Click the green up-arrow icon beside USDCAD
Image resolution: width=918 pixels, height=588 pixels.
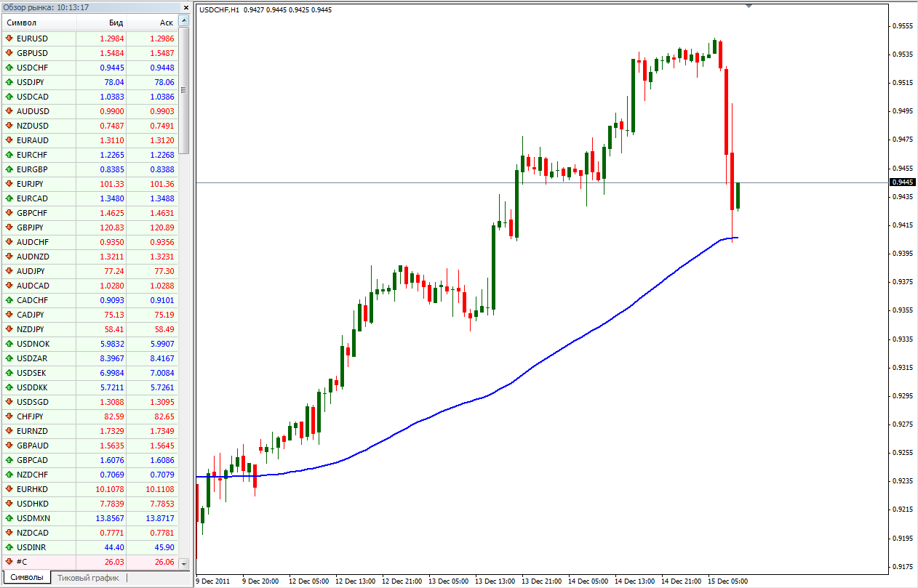pyautogui.click(x=9, y=97)
